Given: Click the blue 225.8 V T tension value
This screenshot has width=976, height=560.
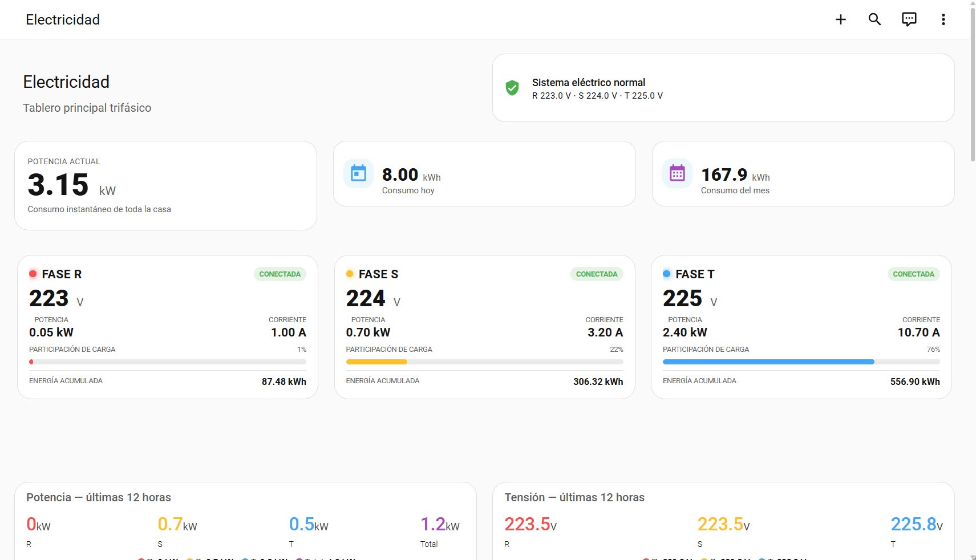Looking at the screenshot, I should pos(917,524).
